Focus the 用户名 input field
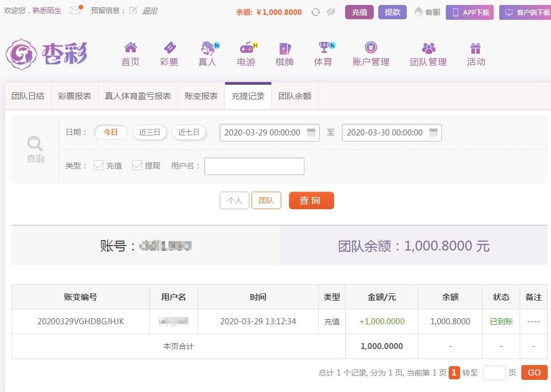551x392 pixels. click(x=254, y=166)
